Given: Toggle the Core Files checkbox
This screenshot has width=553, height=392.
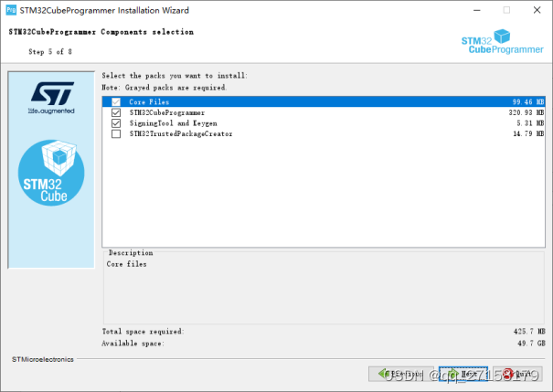Looking at the screenshot, I should [x=116, y=102].
